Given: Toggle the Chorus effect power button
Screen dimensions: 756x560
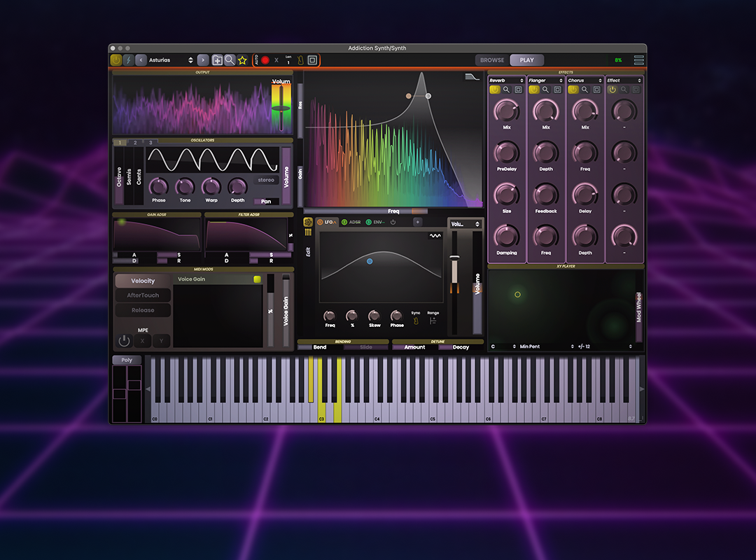Looking at the screenshot, I should click(x=573, y=90).
